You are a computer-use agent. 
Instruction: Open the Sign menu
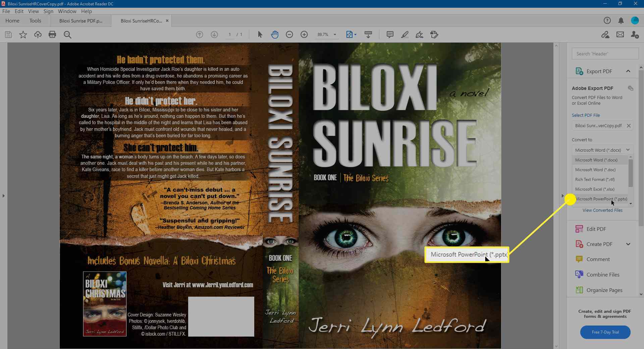coord(48,11)
